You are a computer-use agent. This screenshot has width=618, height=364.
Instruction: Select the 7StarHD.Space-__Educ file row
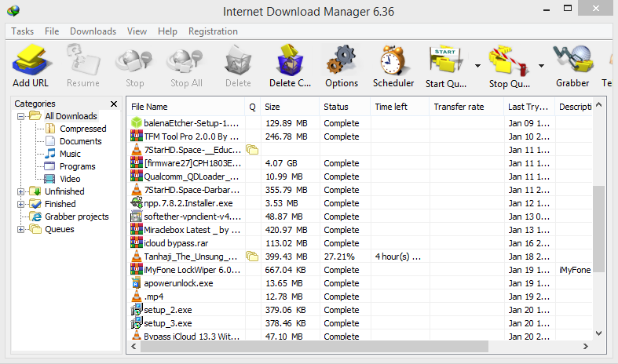(x=360, y=150)
